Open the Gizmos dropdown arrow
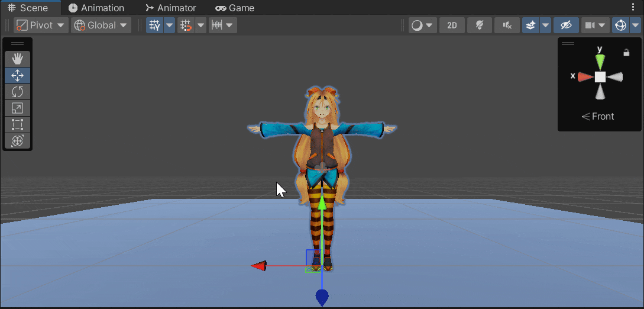 [634, 25]
